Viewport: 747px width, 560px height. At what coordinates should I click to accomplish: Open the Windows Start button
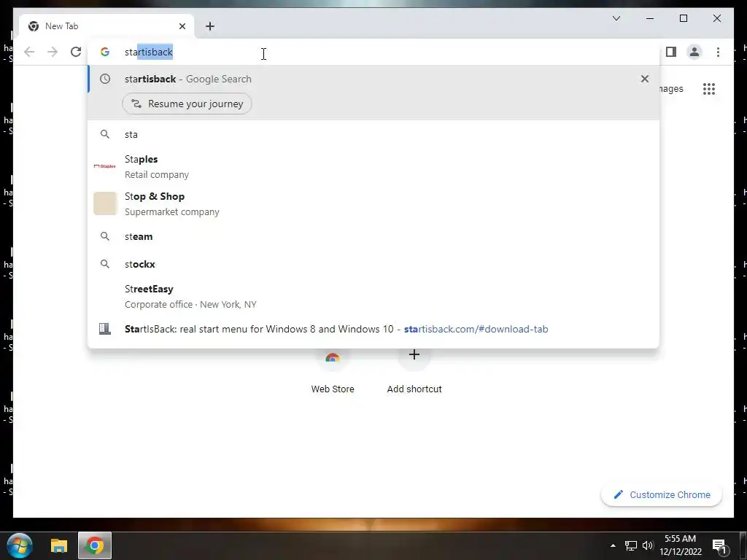click(20, 545)
